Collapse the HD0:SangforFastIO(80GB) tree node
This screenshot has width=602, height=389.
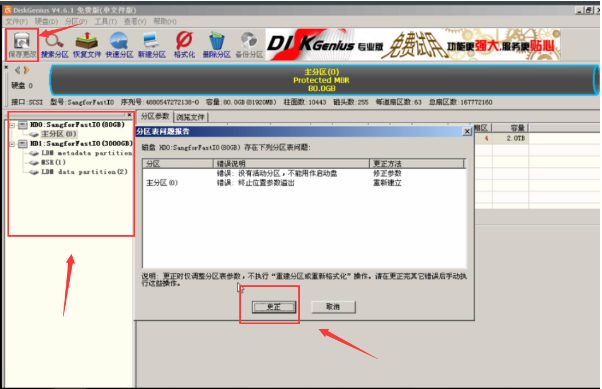12,125
